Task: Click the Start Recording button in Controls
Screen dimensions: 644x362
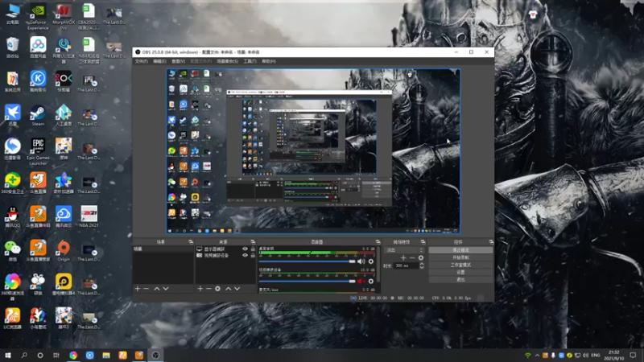Action: tap(460, 257)
